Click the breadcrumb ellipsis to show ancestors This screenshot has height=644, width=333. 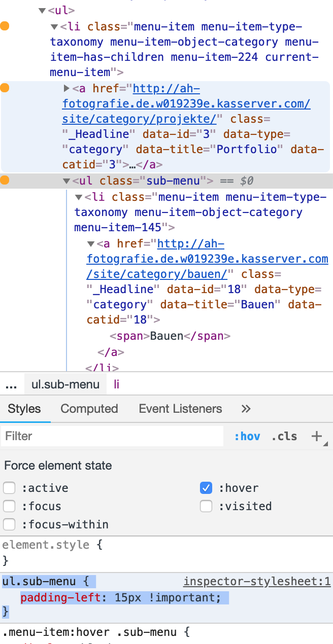pos(11,384)
